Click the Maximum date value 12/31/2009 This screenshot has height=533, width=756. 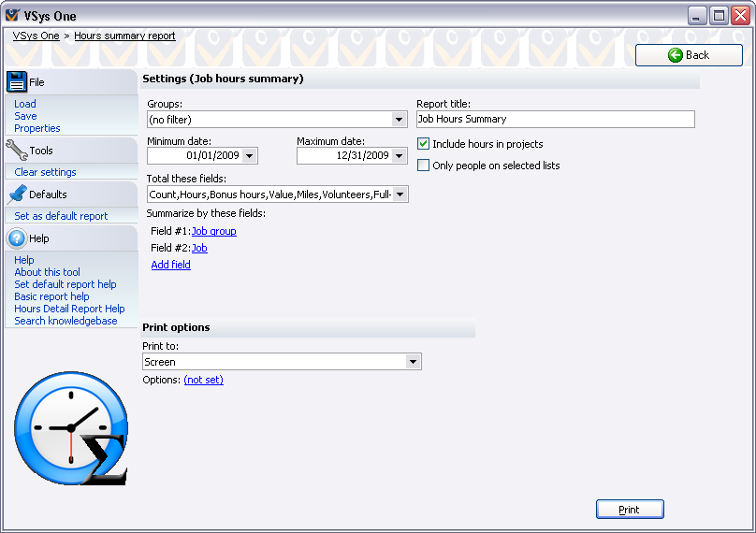click(363, 155)
